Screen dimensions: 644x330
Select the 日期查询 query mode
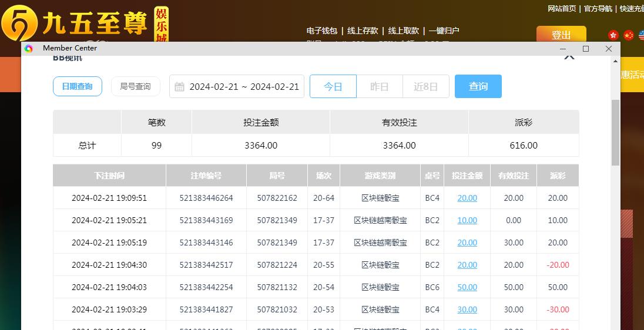[x=77, y=86]
